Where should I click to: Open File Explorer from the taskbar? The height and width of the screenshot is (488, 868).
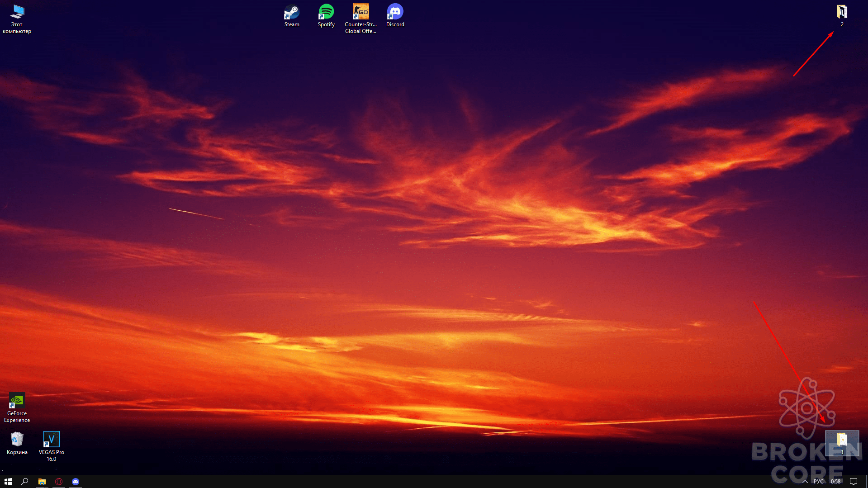(42, 482)
